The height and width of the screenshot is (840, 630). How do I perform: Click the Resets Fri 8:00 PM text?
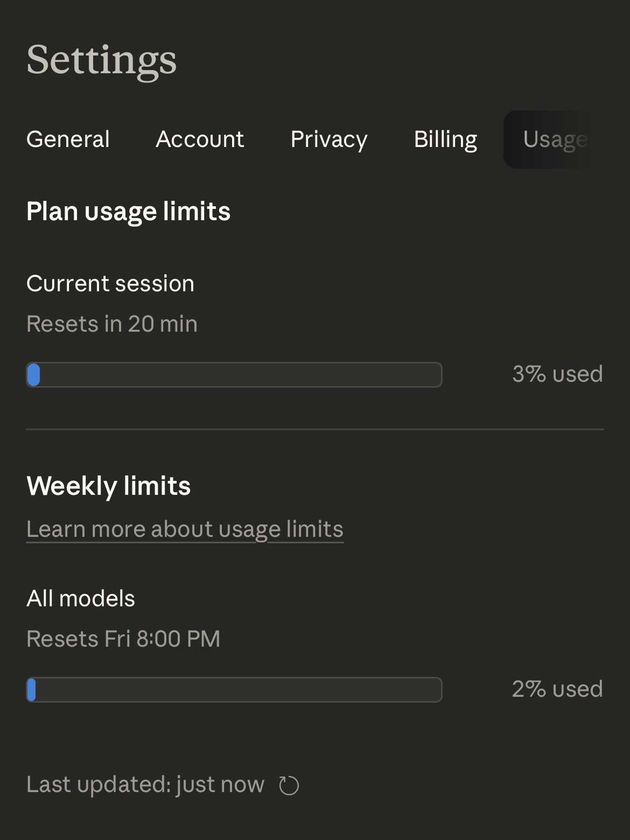pyautogui.click(x=123, y=639)
